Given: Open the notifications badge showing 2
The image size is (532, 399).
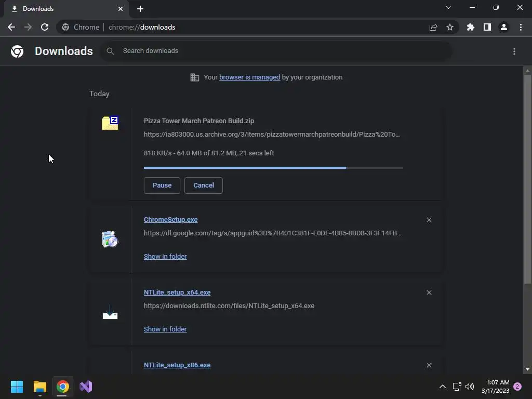Looking at the screenshot, I should [517, 387].
